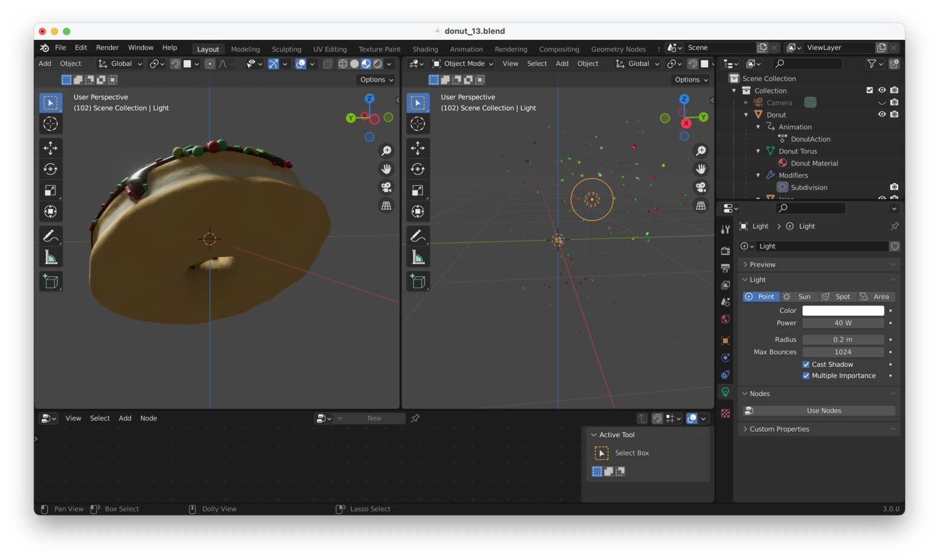
Task: Choose the Add Cube tool in right viewport
Action: click(x=417, y=282)
